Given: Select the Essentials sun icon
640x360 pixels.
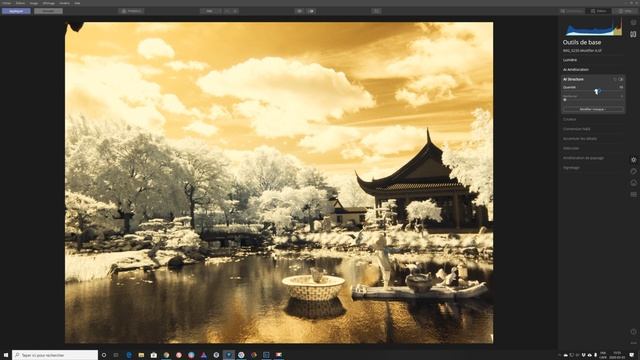Looking at the screenshot, I should pos(633,160).
